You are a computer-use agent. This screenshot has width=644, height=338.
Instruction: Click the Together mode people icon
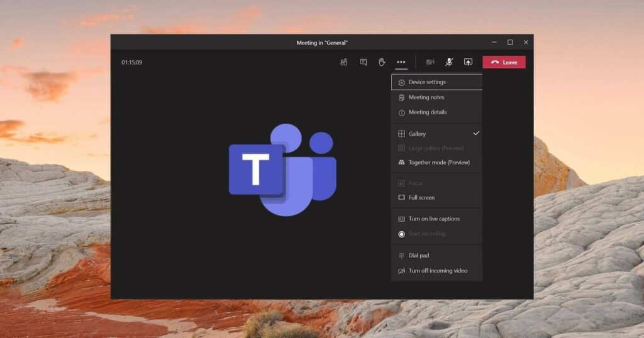(402, 162)
